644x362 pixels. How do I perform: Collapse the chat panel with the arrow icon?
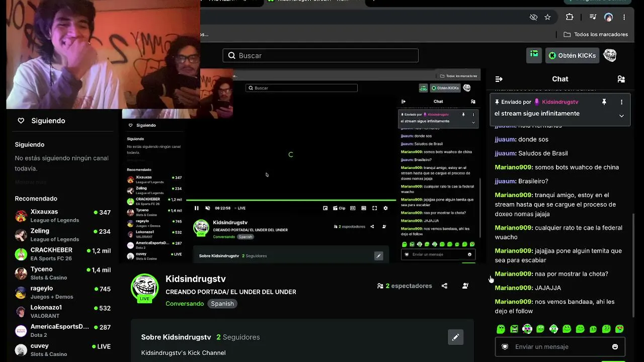coord(499,79)
